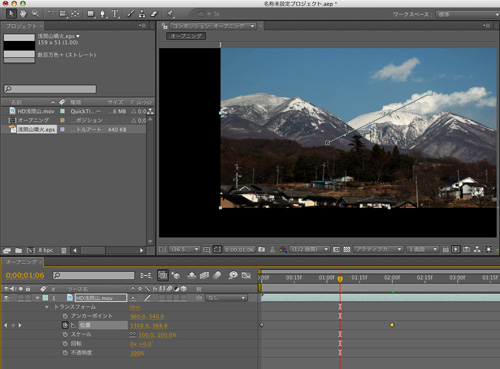Open the composition panel options menu
This screenshot has width=500, height=369.
pos(487,26)
